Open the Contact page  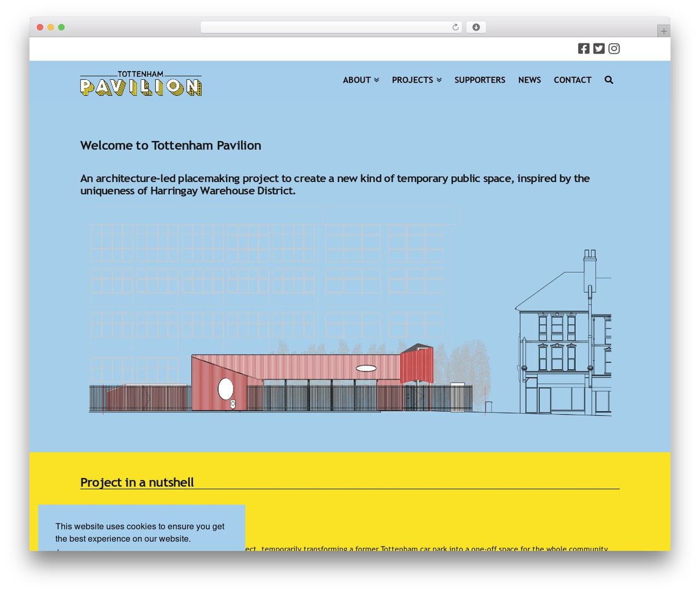coord(573,80)
